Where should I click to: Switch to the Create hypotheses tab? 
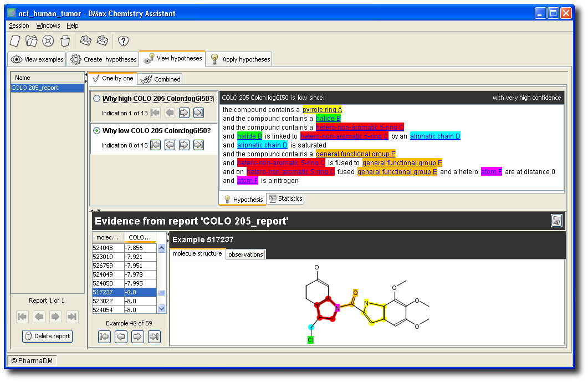(x=103, y=59)
